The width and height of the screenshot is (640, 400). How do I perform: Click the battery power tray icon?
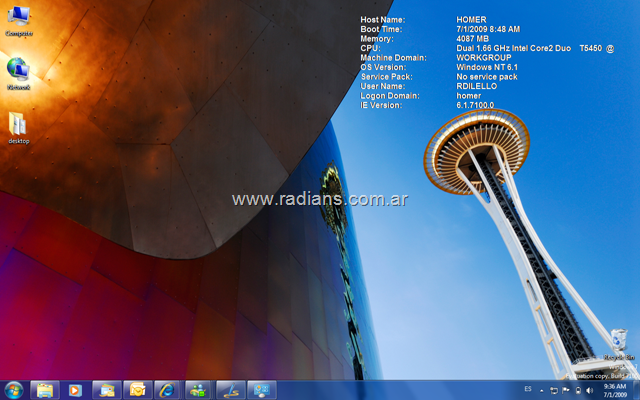click(577, 389)
